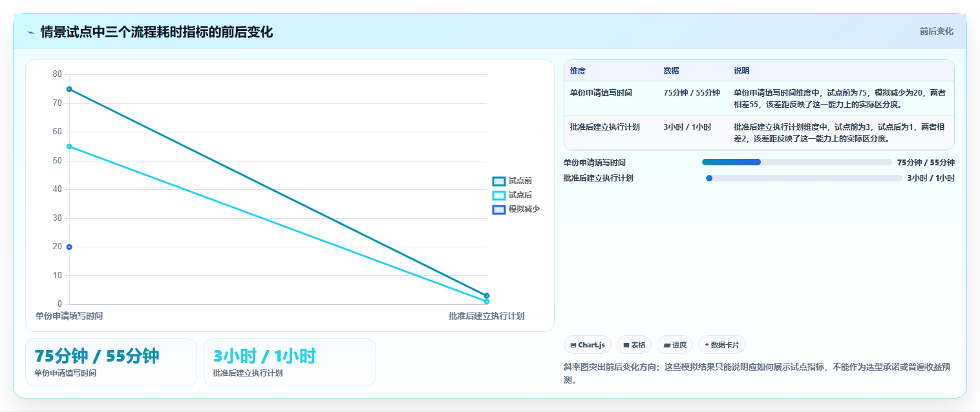
Task: Click the 单份申请填写时间 progress bar
Action: (796, 162)
